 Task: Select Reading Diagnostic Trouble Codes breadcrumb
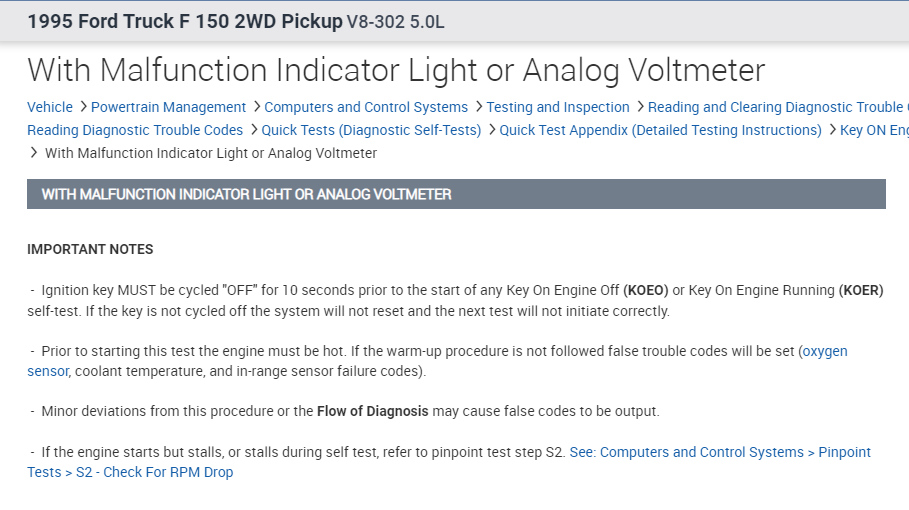135,130
